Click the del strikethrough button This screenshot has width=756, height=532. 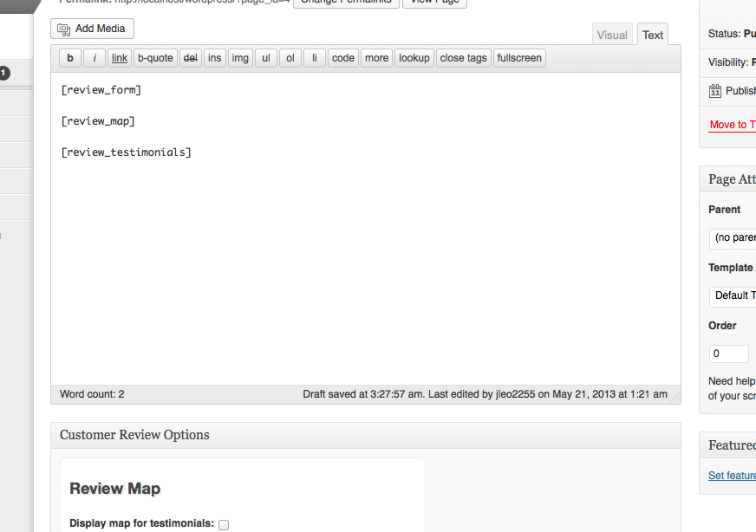point(191,58)
